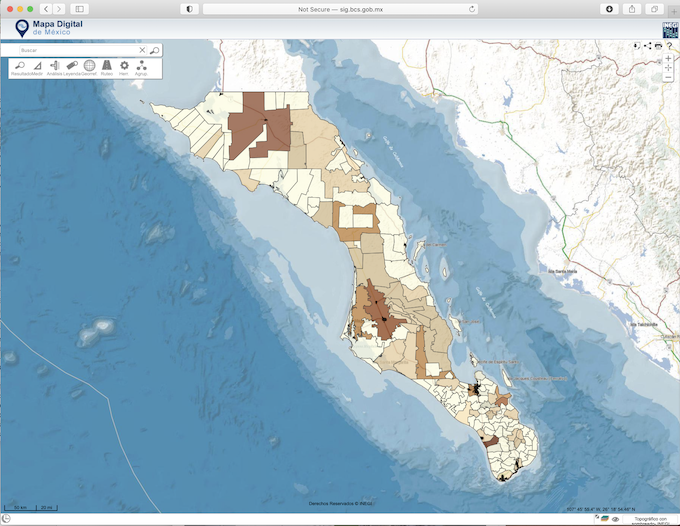Zoom in with the plus button

(x=668, y=58)
